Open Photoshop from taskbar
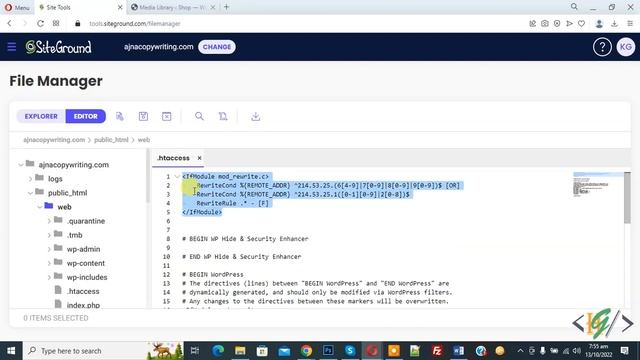640x360 pixels. tap(328, 351)
